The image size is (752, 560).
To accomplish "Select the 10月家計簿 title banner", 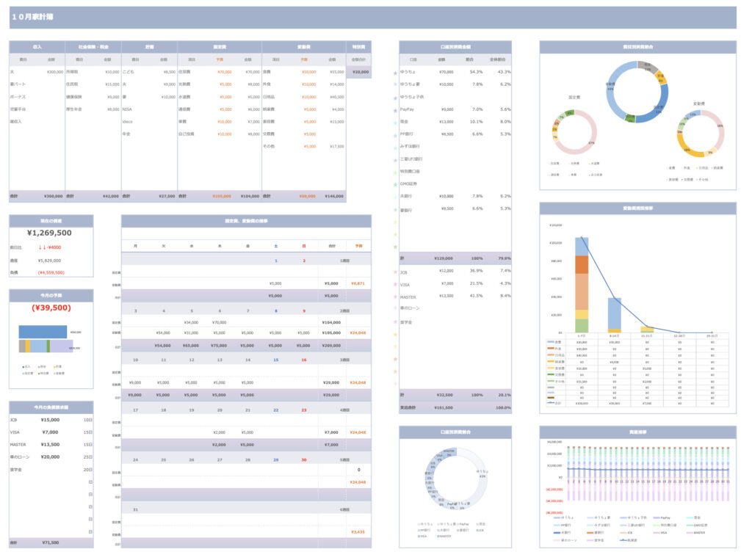I will click(x=372, y=18).
